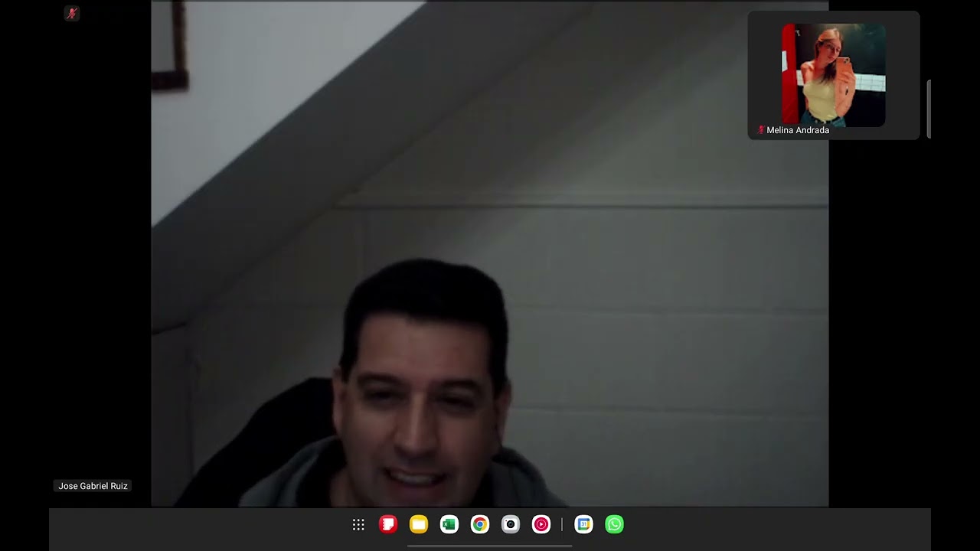Click Melina Andrada's muted mic icon

click(761, 130)
